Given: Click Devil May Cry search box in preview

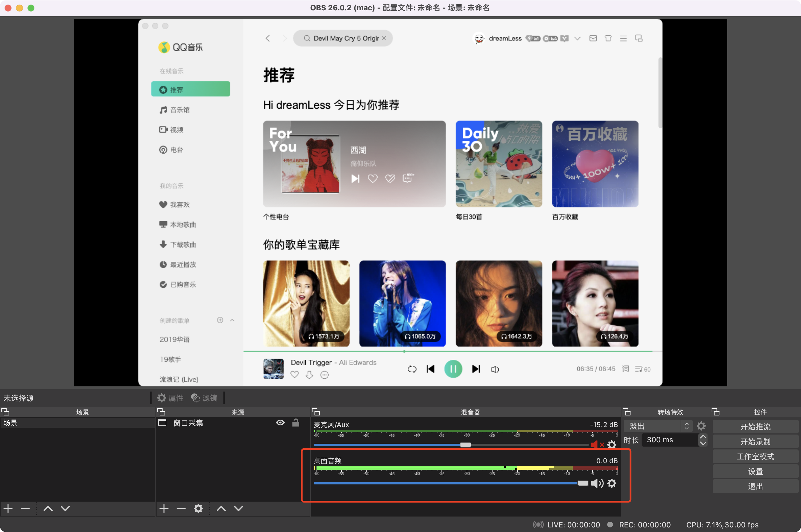Looking at the screenshot, I should 343,38.
